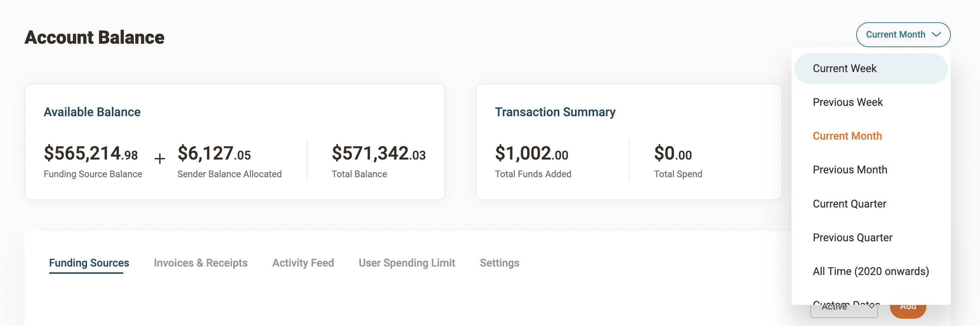This screenshot has width=980, height=326.
Task: Click the Total Balance amount
Action: [378, 153]
